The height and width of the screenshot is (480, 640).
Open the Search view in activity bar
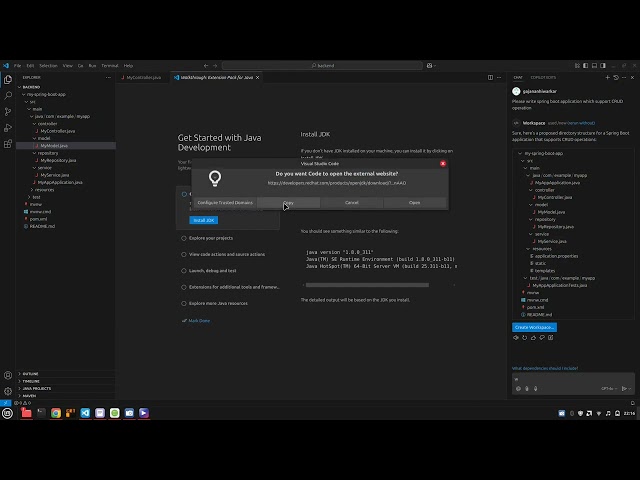pyautogui.click(x=8, y=96)
